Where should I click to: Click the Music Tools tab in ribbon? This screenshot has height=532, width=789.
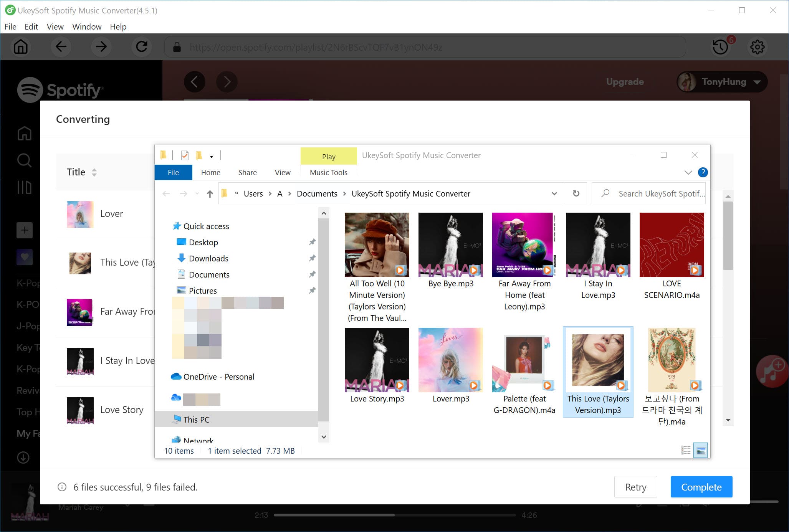[x=328, y=172]
